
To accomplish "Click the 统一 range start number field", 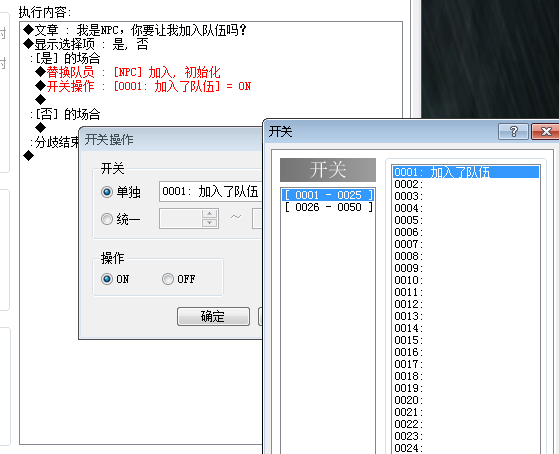I will [181, 219].
